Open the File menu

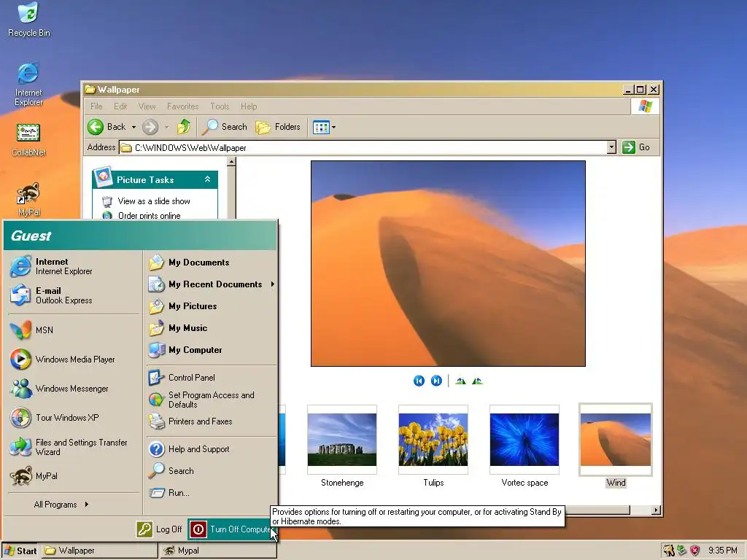tap(96, 106)
